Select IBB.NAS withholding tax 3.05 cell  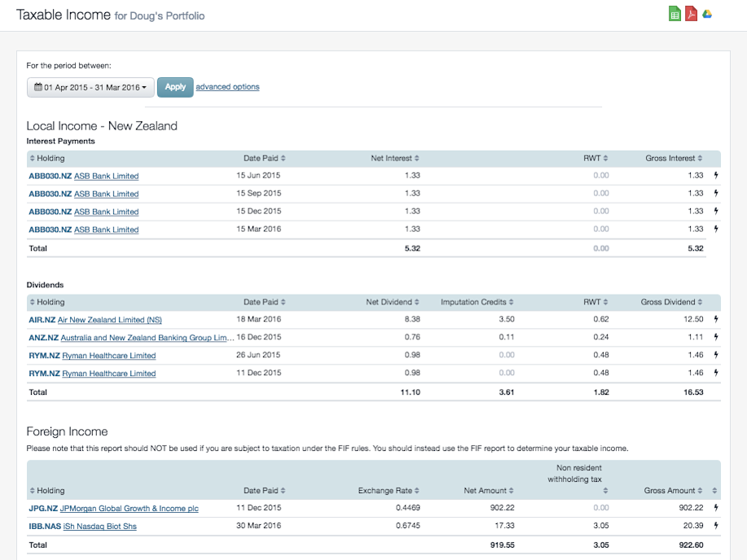coord(600,526)
